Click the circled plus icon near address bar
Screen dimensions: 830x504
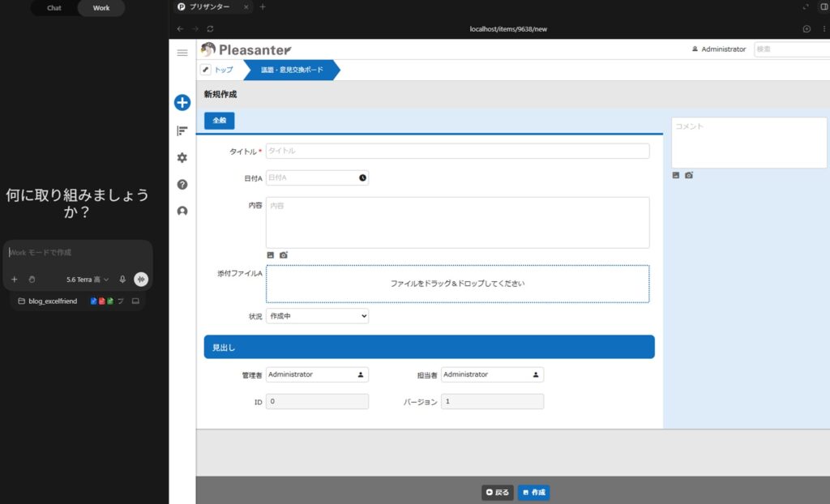click(x=806, y=28)
